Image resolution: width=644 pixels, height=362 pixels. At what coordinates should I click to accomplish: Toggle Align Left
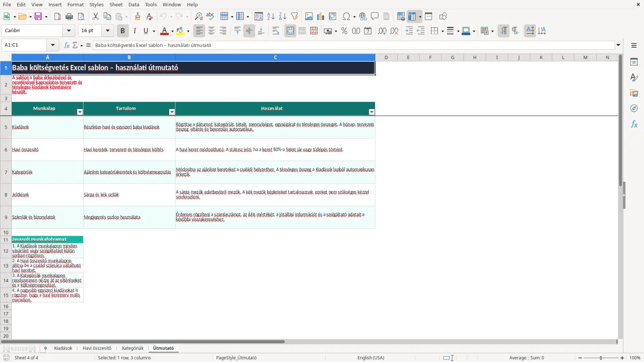pyautogui.click(x=199, y=31)
